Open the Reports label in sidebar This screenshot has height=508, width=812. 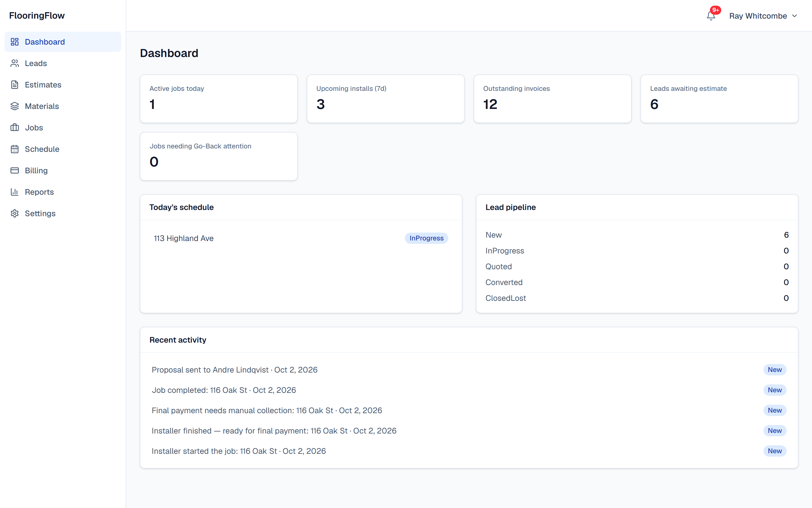[x=39, y=192]
